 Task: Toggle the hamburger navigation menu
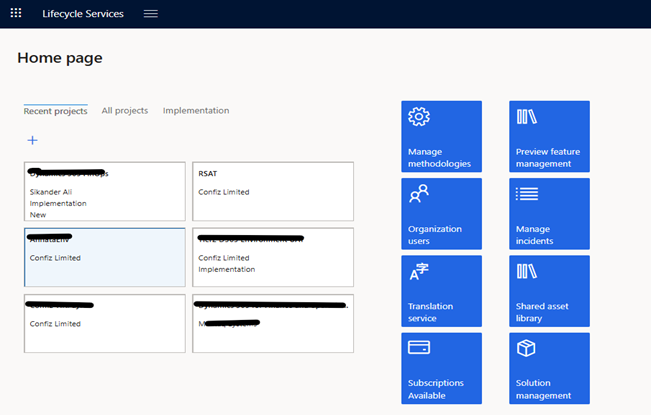(151, 14)
